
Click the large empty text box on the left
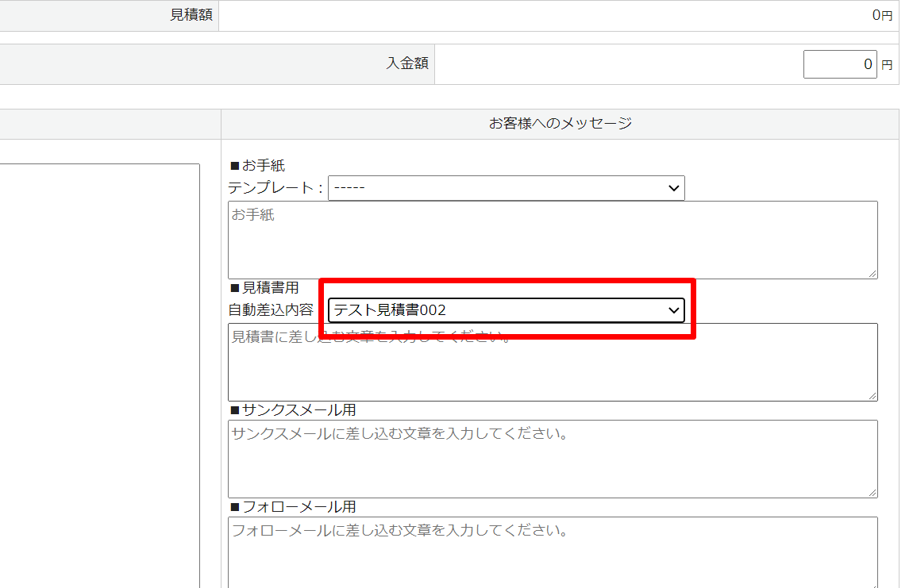(99, 376)
